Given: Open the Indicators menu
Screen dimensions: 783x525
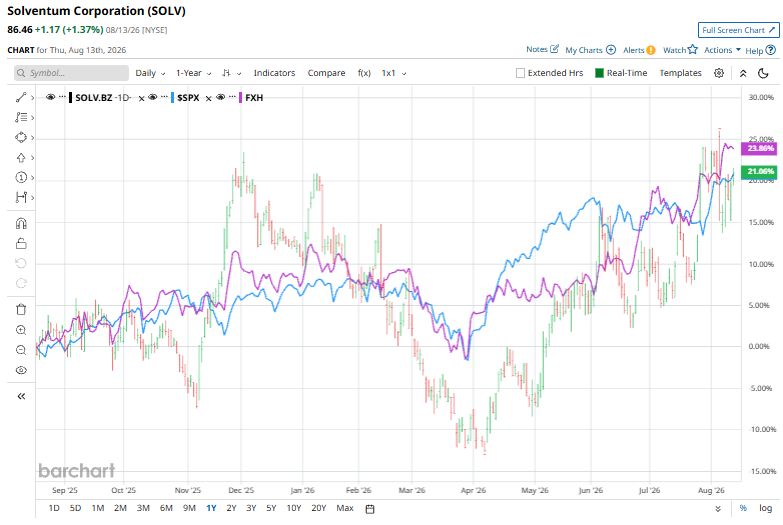Looking at the screenshot, I should tap(274, 73).
